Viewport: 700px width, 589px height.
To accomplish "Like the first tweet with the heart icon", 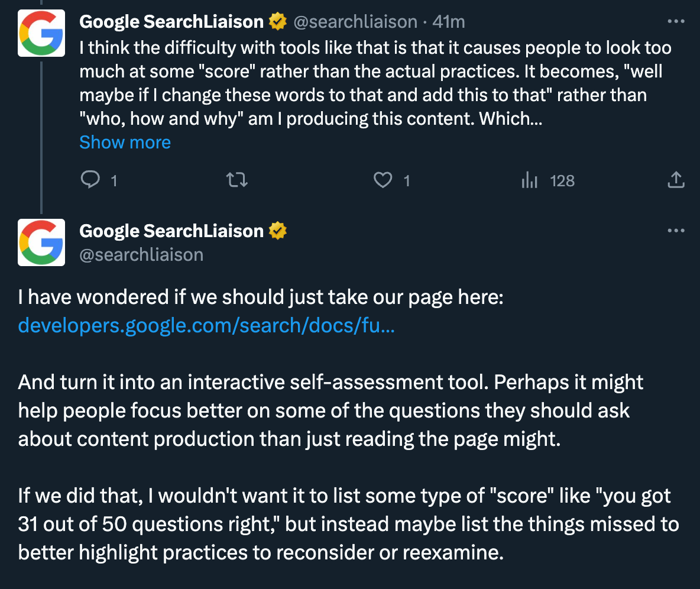I will tap(384, 180).
